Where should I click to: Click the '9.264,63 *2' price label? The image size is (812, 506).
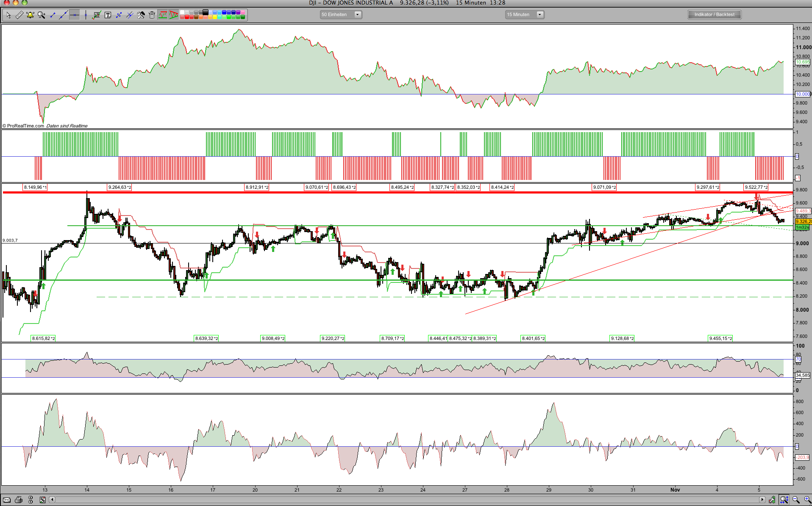pos(120,187)
